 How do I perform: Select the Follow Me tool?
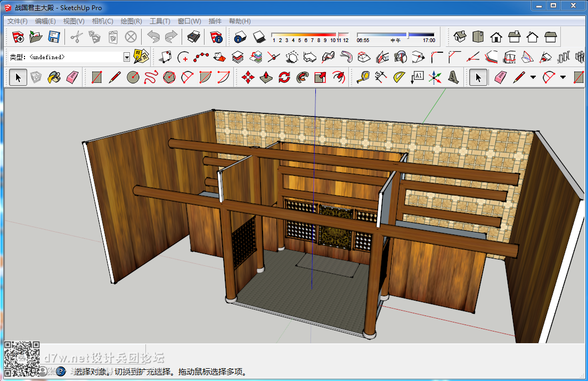302,77
